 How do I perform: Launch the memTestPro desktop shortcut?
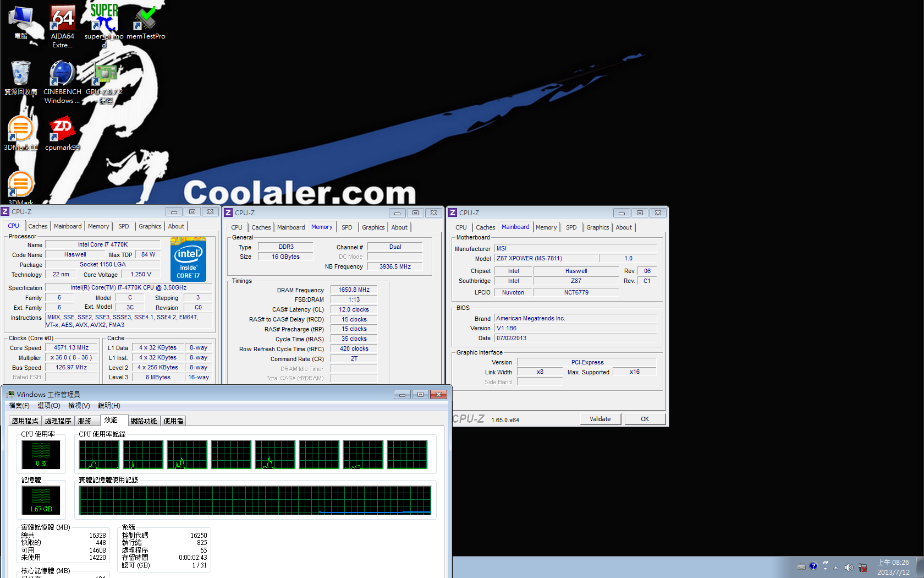(x=146, y=22)
